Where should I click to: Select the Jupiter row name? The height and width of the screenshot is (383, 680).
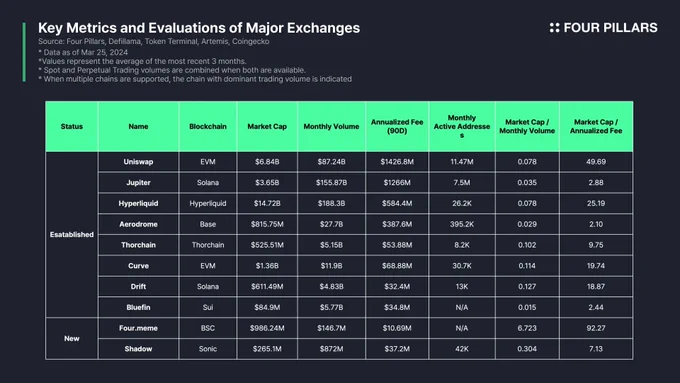coord(138,183)
